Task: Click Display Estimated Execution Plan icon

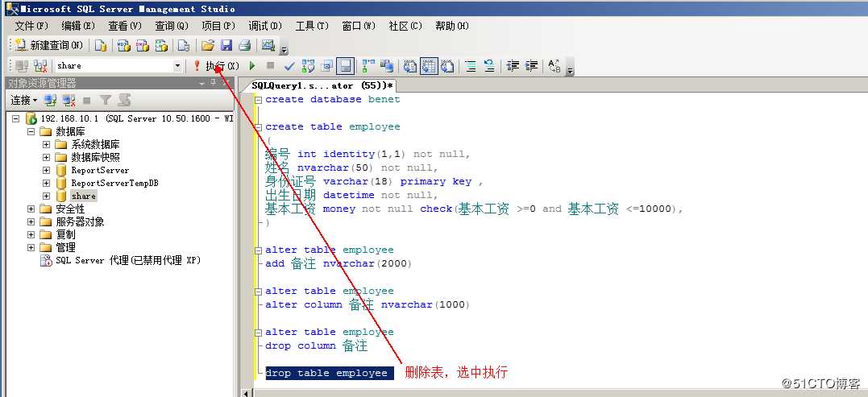Action: [x=308, y=66]
